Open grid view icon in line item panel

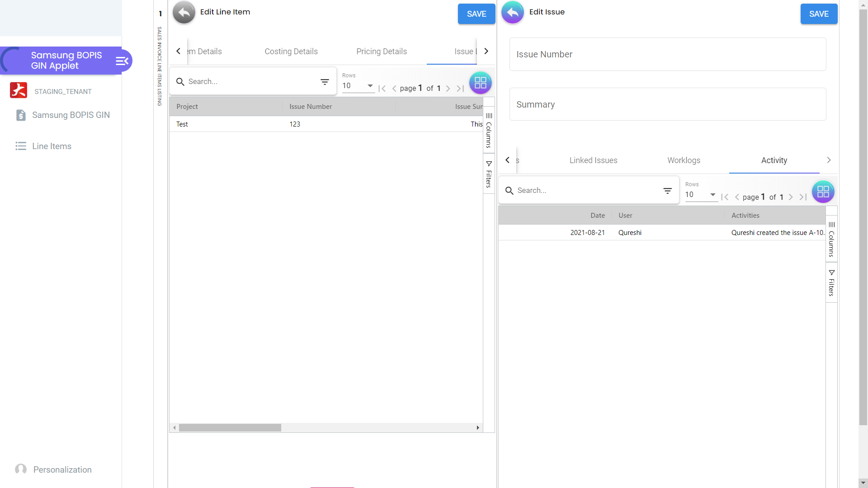(x=480, y=83)
